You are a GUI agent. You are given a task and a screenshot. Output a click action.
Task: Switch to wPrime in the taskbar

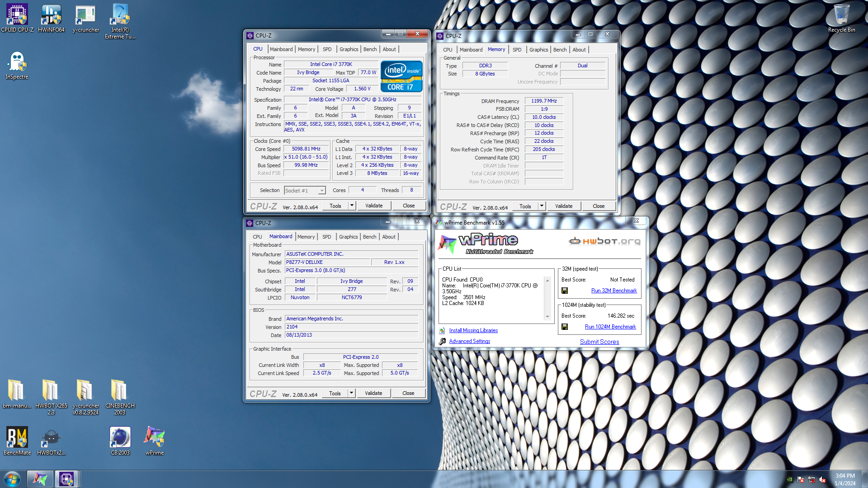[x=40, y=479]
